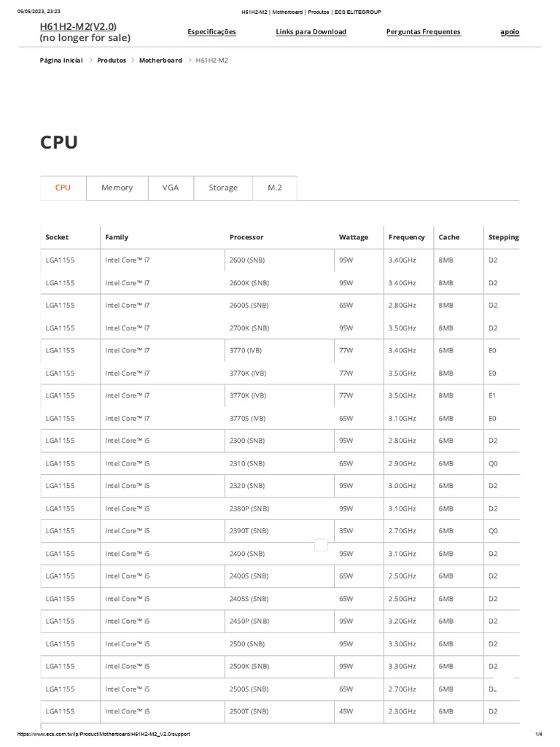Click the apoio link in the header
This screenshot has height=747, width=560.
[510, 32]
